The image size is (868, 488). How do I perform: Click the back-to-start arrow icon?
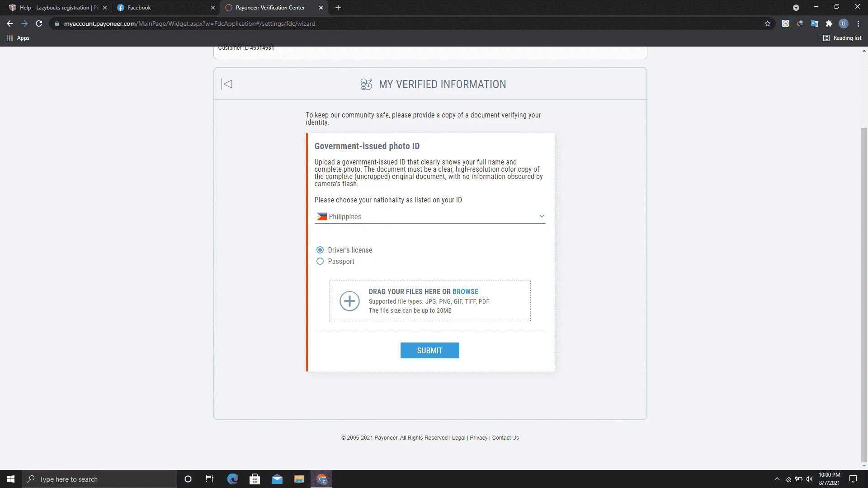227,84
